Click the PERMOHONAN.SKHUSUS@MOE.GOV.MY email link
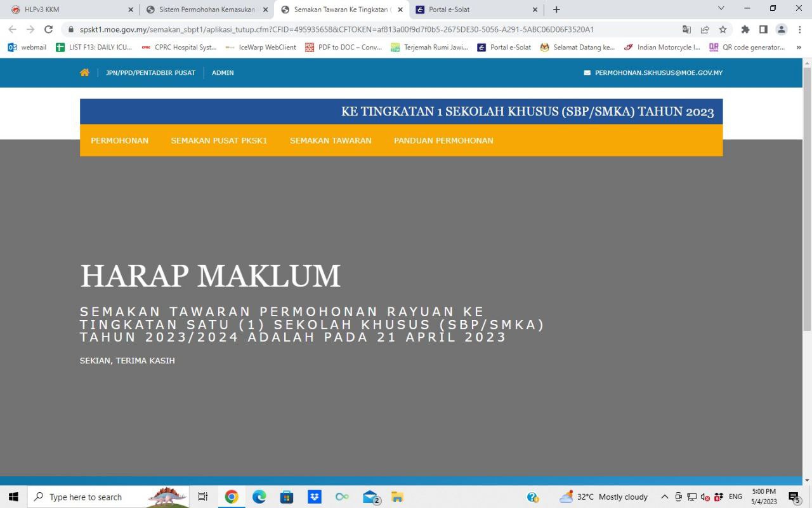The image size is (812, 508). click(658, 73)
